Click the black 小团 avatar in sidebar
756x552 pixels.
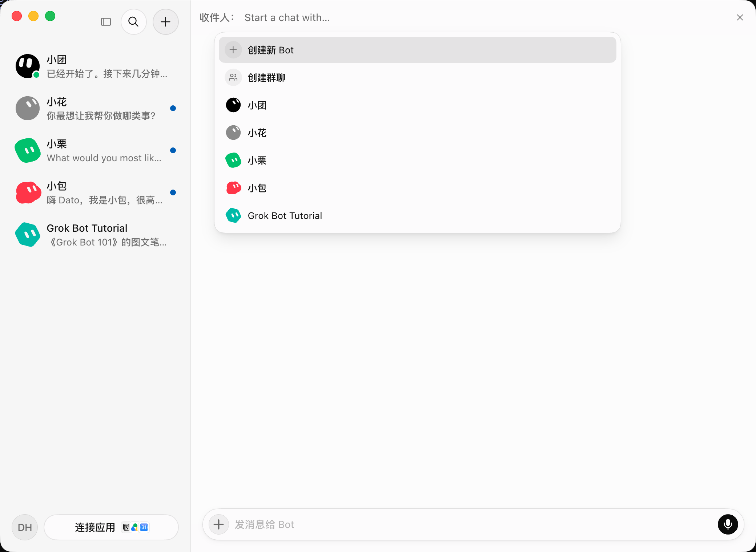tap(28, 66)
